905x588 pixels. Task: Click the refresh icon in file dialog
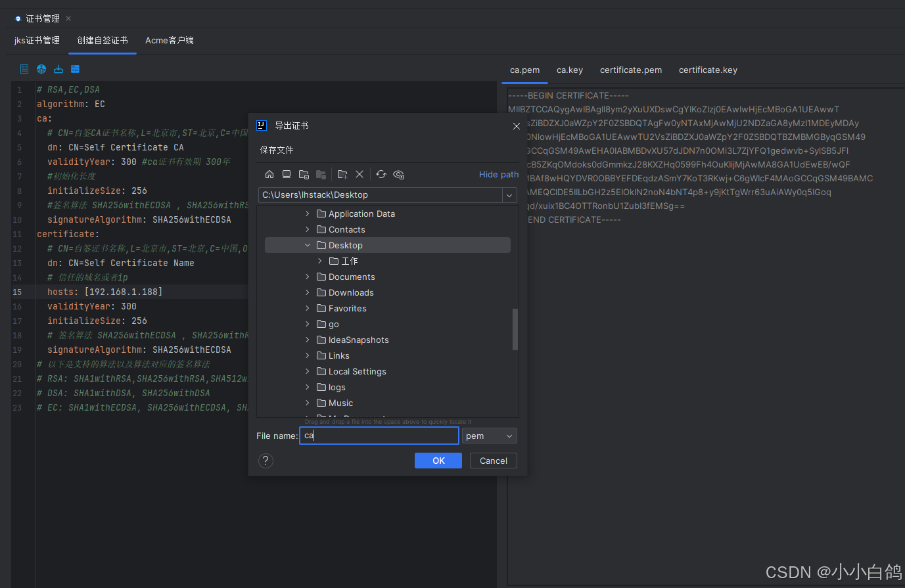pos(381,174)
